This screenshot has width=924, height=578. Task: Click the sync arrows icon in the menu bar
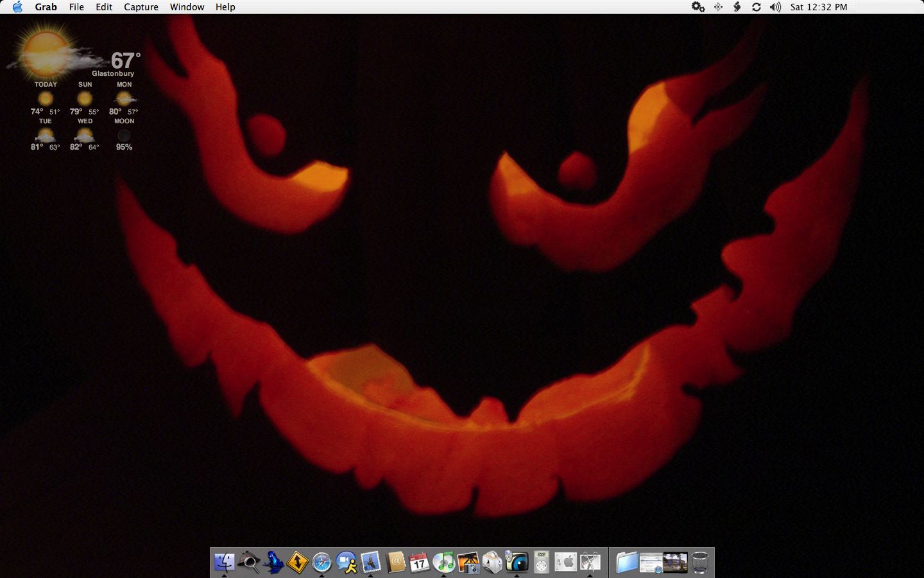[x=756, y=7]
